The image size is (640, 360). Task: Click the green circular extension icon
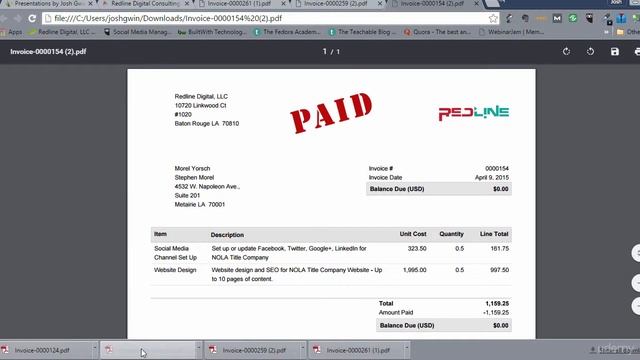tap(573, 18)
